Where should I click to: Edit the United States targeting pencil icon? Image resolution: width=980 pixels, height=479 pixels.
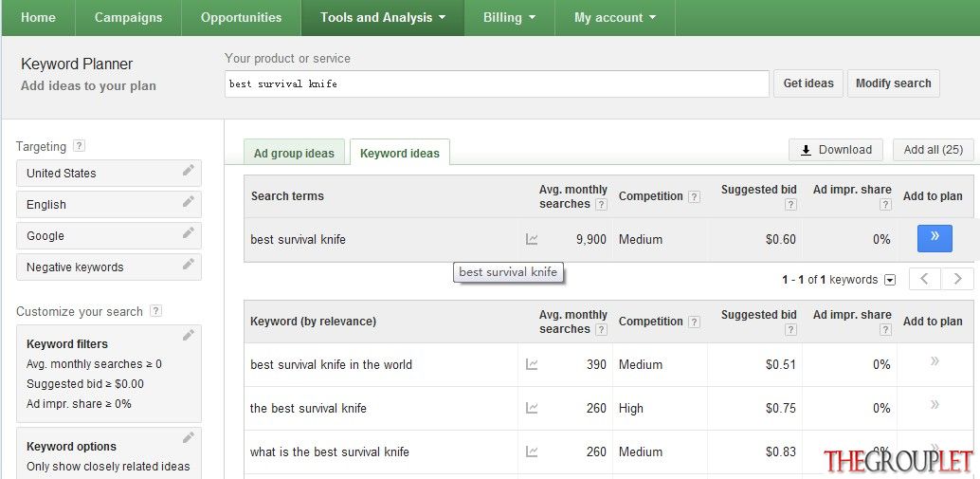click(188, 170)
